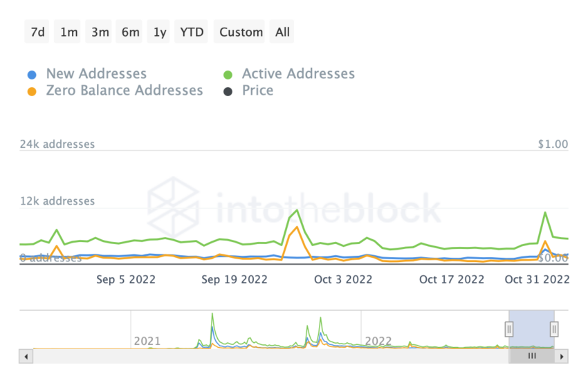The height and width of the screenshot is (392, 588).
Task: Set the chart range to 6m
Action: (130, 32)
